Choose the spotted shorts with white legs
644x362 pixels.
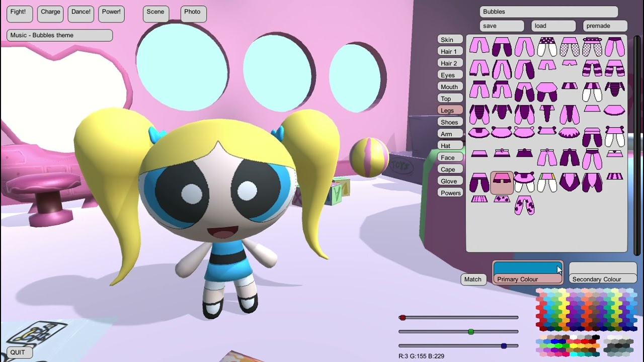[547, 46]
